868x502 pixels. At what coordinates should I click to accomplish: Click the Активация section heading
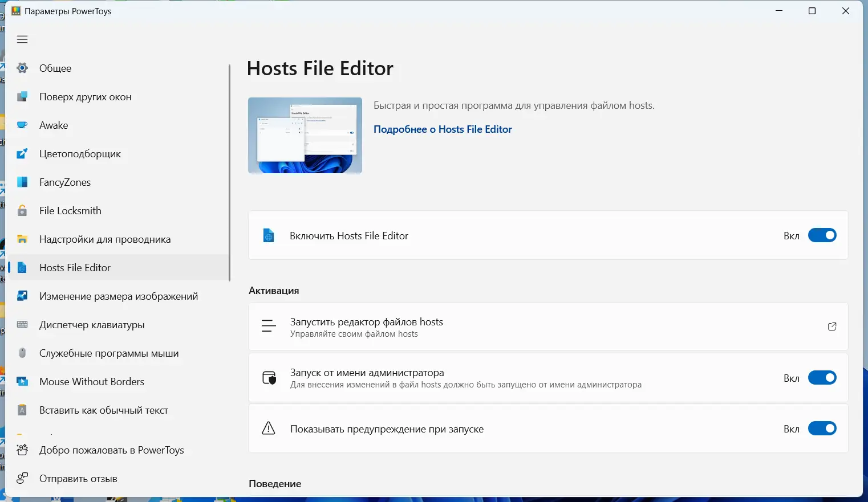[x=274, y=291]
